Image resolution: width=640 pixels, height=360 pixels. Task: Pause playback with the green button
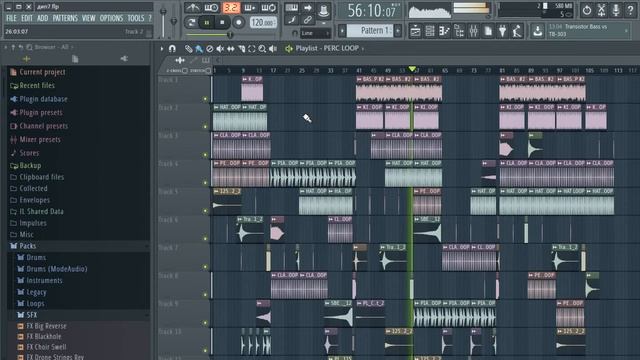tap(207, 22)
